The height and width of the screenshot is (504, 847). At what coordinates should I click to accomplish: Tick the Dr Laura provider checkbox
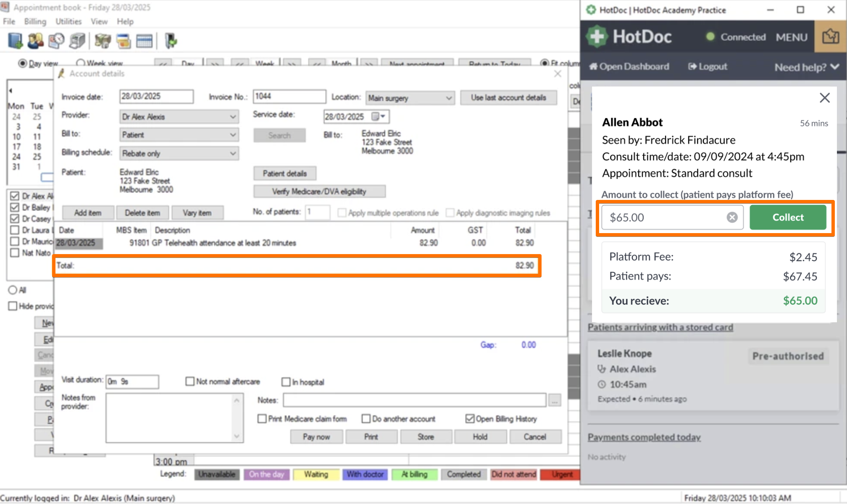[x=15, y=230]
